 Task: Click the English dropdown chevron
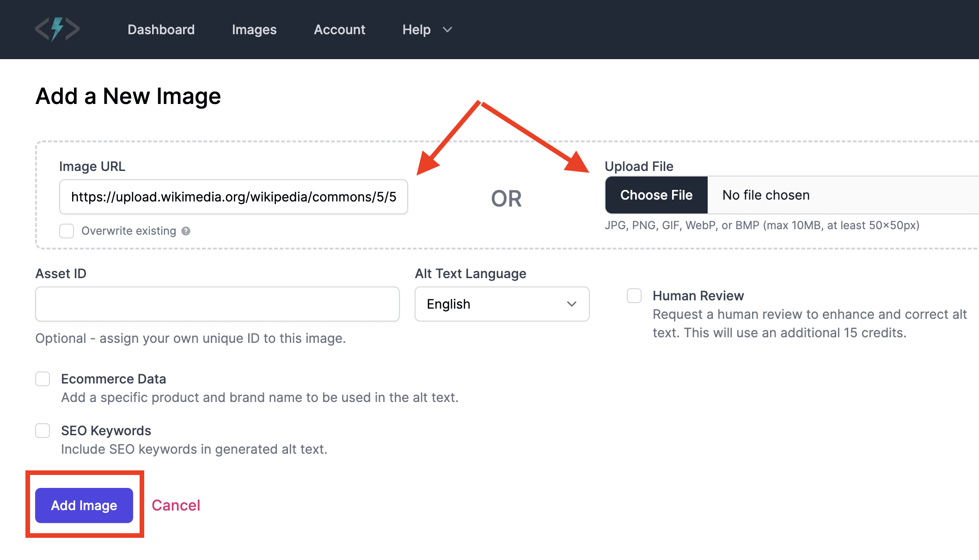(572, 304)
